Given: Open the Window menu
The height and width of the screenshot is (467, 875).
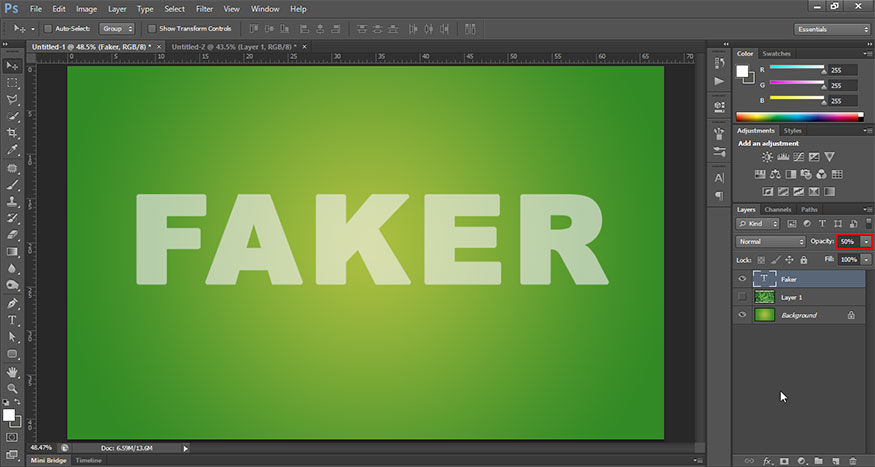Looking at the screenshot, I should point(265,9).
